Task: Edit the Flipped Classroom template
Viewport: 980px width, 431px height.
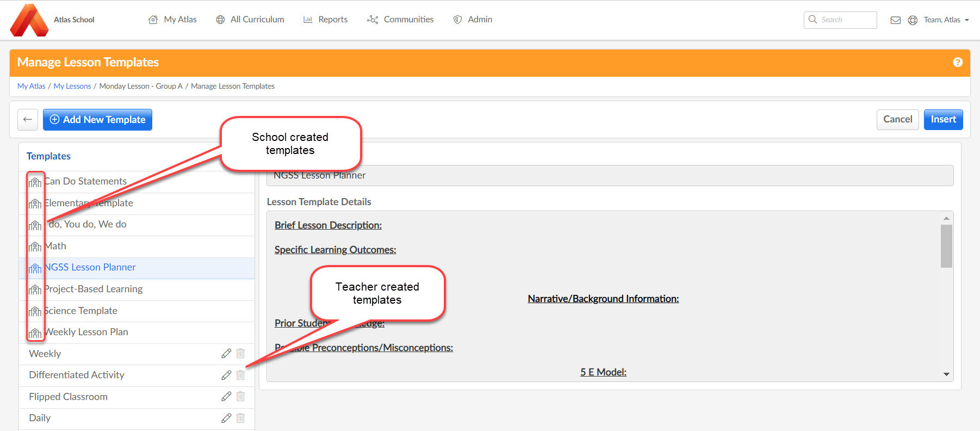Action: click(x=226, y=397)
